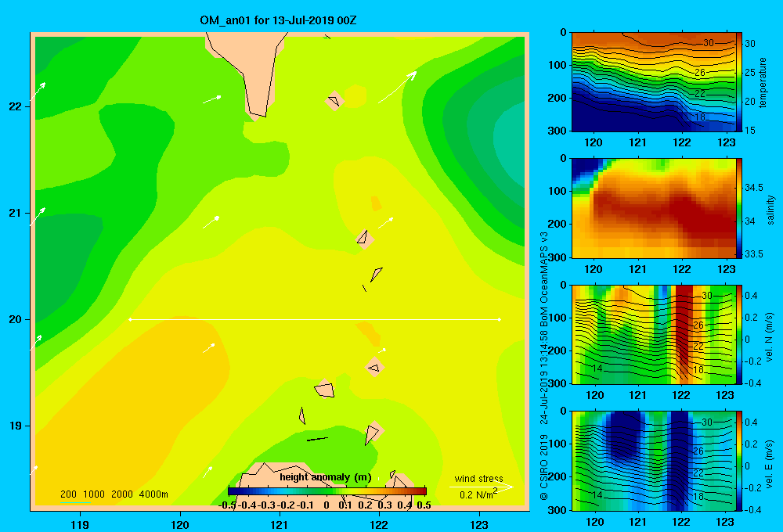Click latitude label 19 on main map
The width and height of the screenshot is (783, 532).
click(x=16, y=426)
